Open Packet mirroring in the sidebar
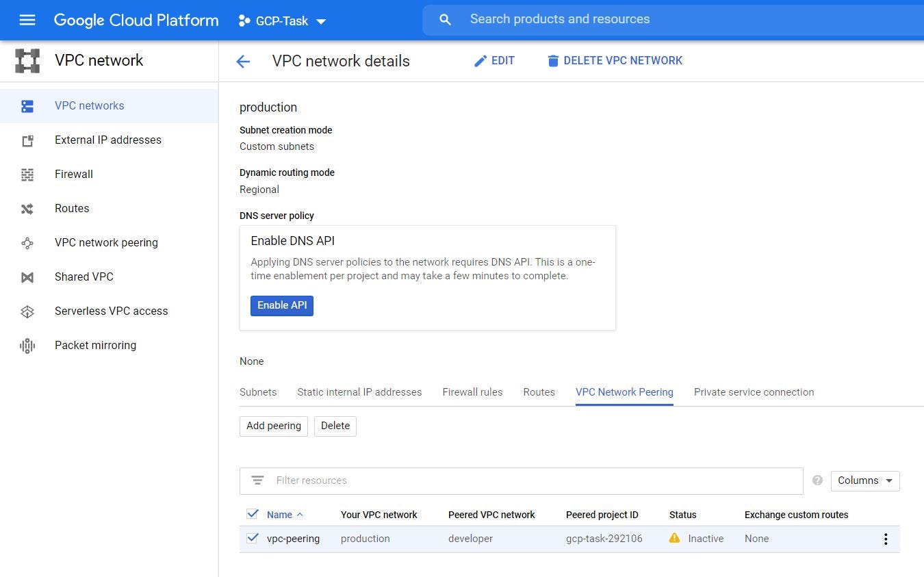This screenshot has width=924, height=577. tap(109, 346)
